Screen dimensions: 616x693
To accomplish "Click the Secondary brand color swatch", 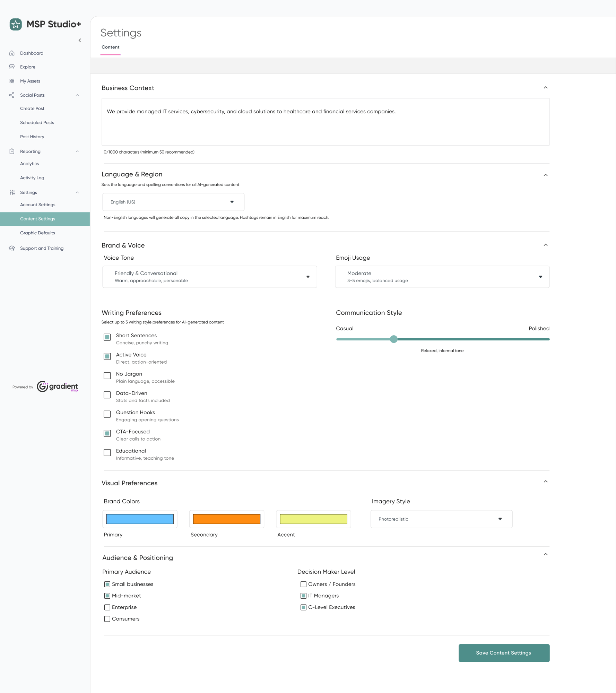I will [x=226, y=519].
